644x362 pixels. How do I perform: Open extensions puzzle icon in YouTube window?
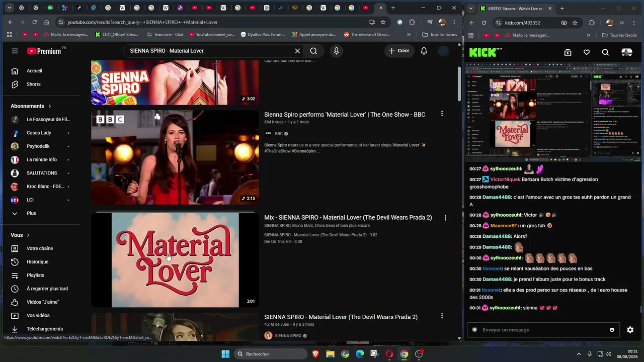pos(412,22)
